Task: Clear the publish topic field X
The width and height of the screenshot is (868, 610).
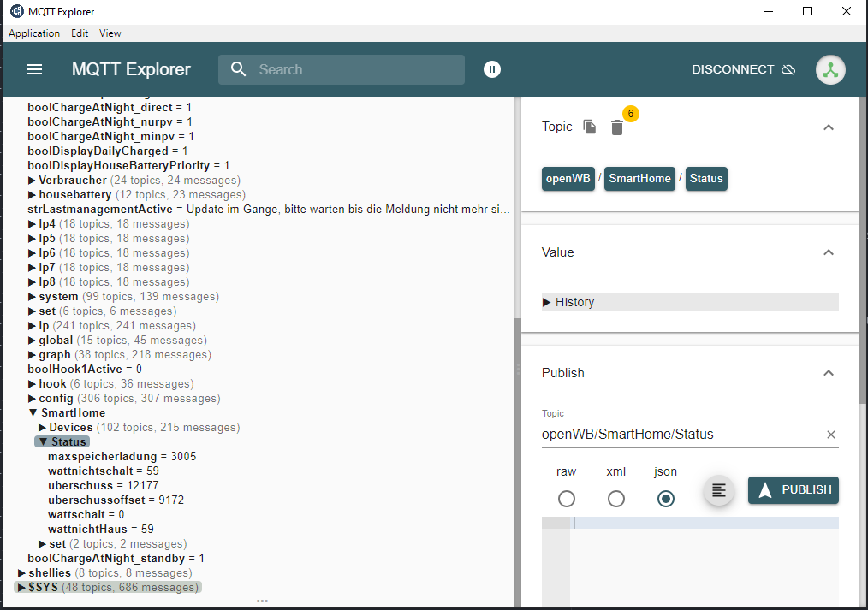Action: point(830,435)
